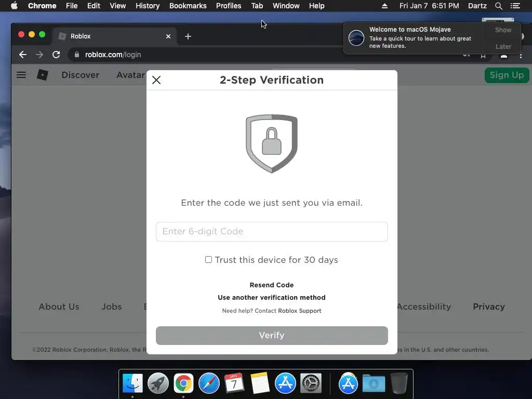The image size is (532, 399).
Task: Open the Edit menu
Action: point(94,6)
